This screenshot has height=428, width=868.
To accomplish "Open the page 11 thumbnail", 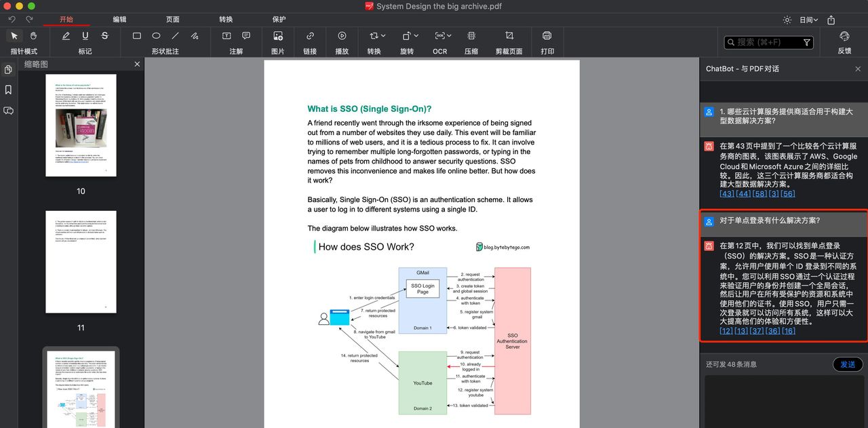I will 81,262.
